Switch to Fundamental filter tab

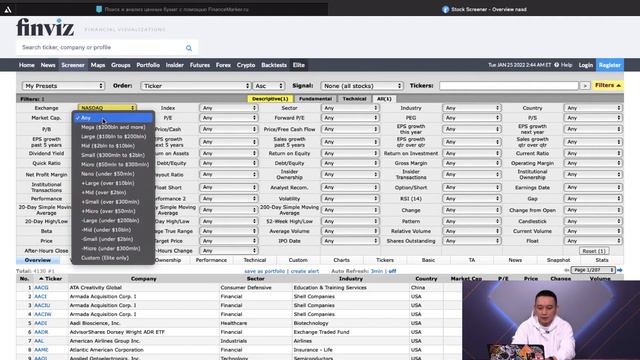point(315,99)
